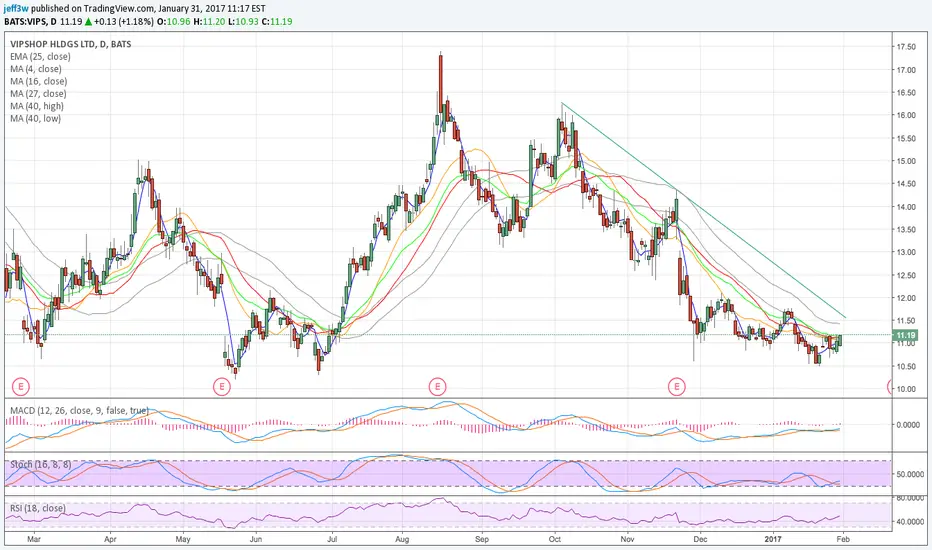932x550 pixels.
Task: Click the May date axis label
Action: pyautogui.click(x=183, y=539)
